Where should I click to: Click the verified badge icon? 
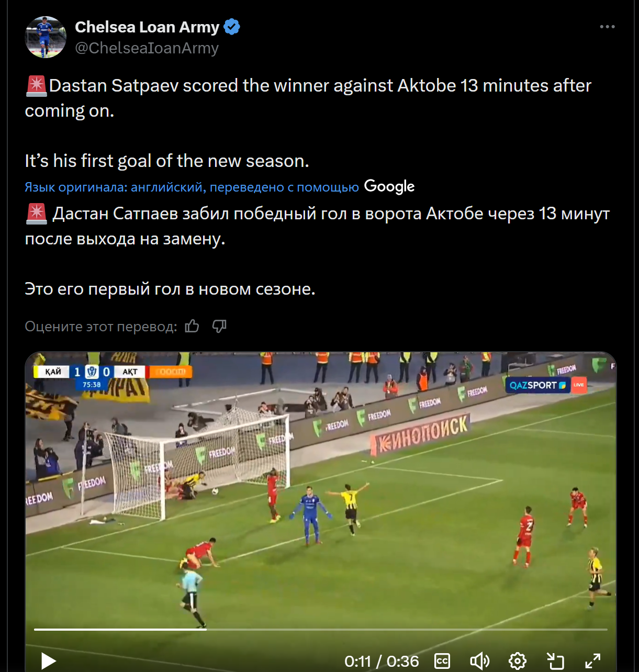pyautogui.click(x=232, y=27)
